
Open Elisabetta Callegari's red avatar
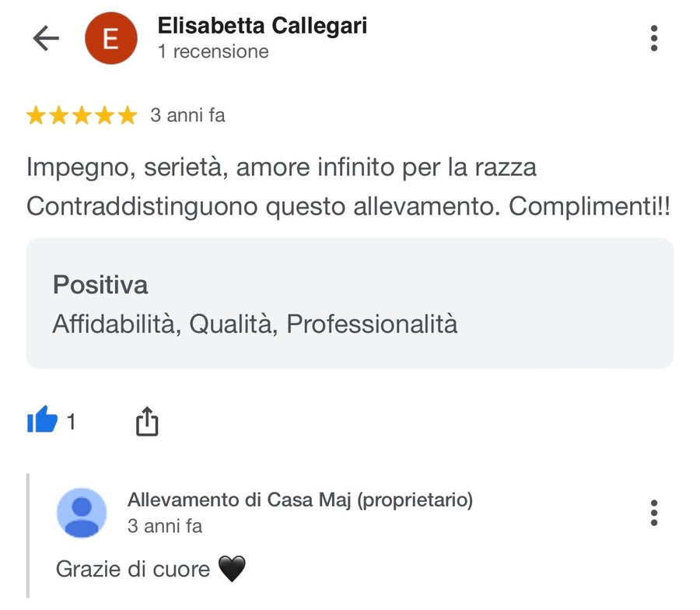(110, 39)
